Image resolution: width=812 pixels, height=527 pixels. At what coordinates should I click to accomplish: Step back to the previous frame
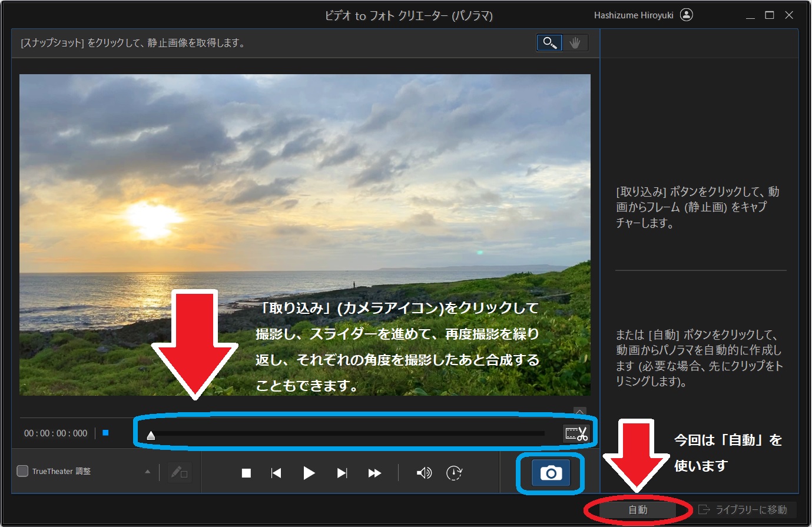tap(276, 473)
